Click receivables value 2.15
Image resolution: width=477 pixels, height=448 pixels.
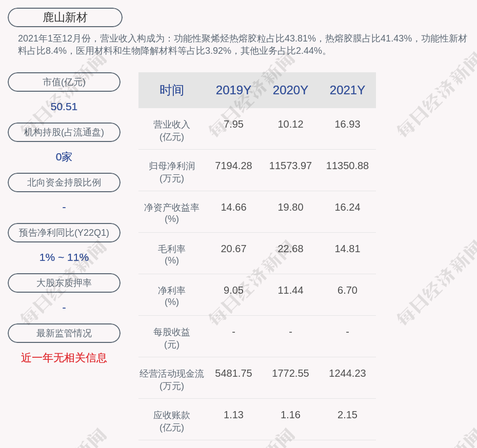coord(347,415)
